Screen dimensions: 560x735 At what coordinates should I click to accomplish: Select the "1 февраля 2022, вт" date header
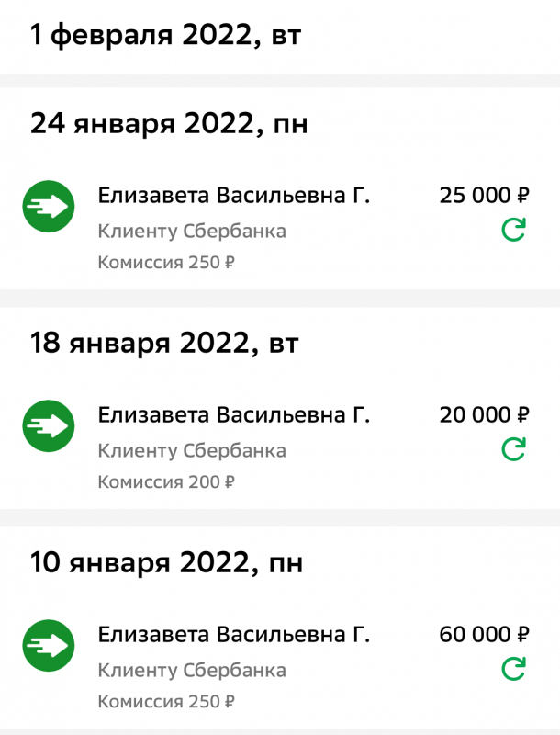coord(166,36)
